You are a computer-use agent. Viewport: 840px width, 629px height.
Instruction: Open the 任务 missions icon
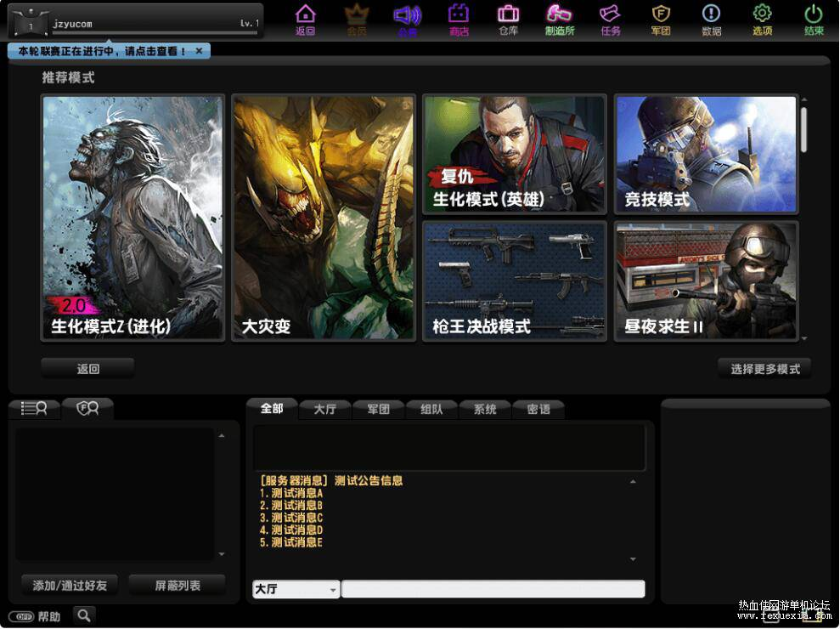[610, 20]
